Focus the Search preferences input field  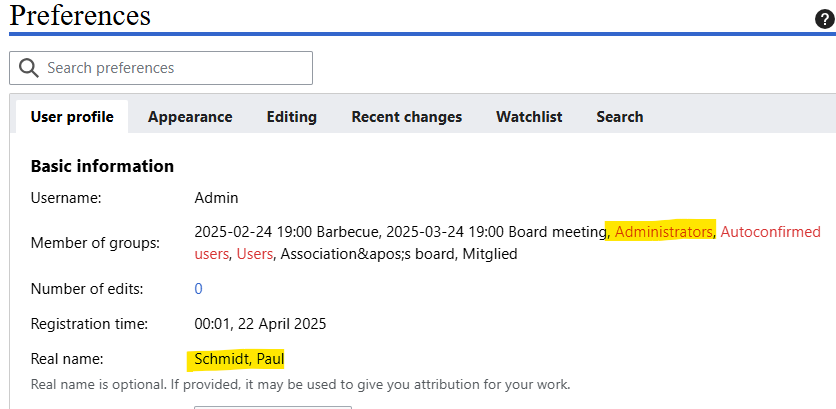(x=175, y=68)
